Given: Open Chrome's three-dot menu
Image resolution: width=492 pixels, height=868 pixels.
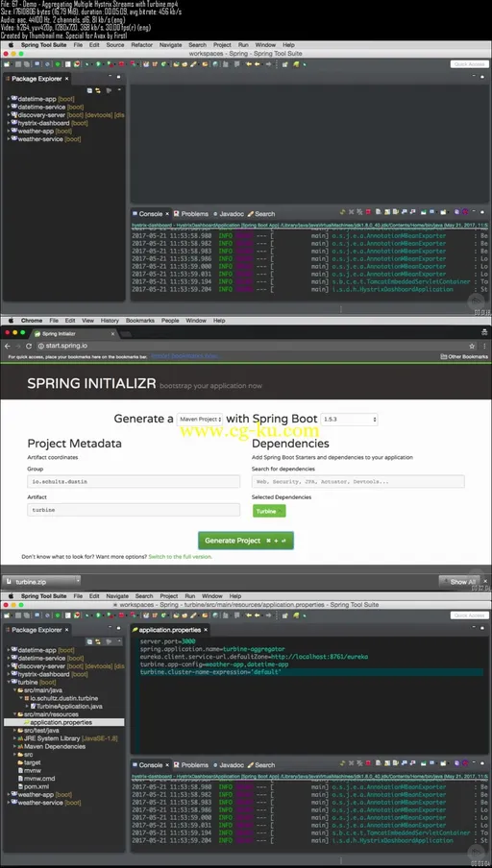Looking at the screenshot, I should [485, 346].
